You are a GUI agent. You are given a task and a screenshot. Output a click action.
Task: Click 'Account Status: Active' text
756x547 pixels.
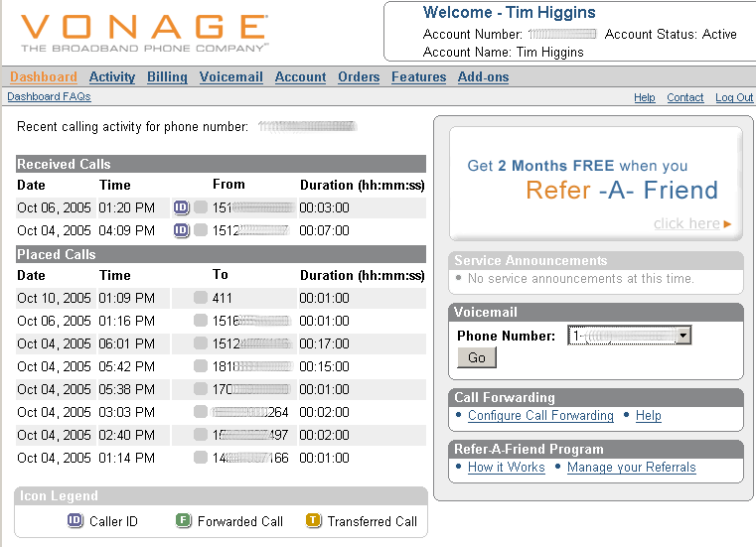click(x=671, y=34)
